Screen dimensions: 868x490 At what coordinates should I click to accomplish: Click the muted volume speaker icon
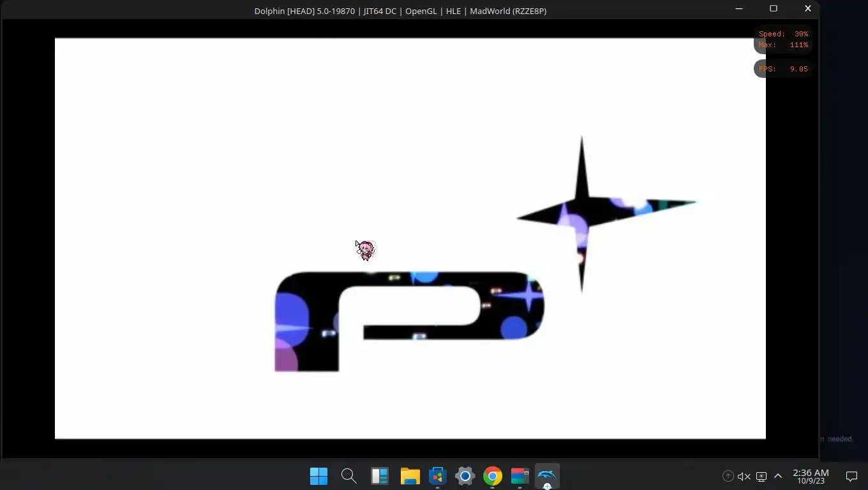coord(744,476)
